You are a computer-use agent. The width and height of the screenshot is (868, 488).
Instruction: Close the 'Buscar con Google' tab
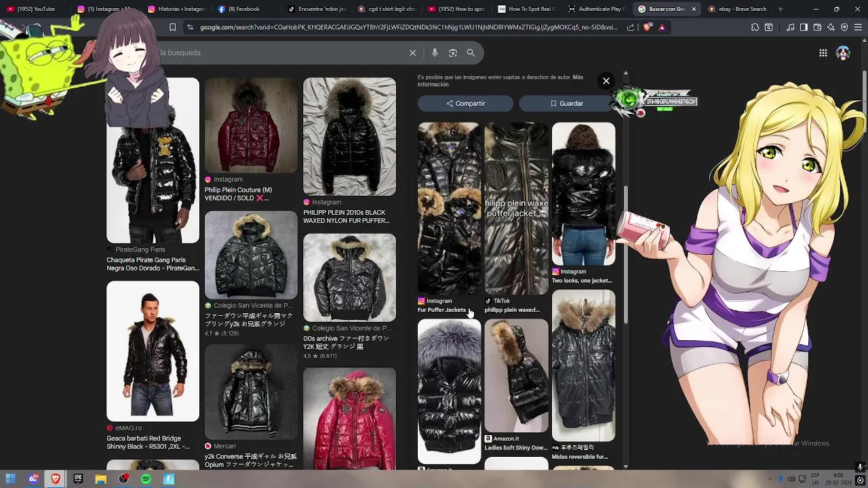pos(694,9)
